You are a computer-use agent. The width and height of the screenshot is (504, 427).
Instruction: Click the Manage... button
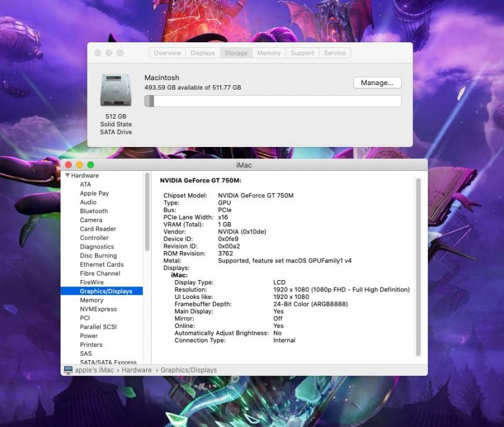(377, 83)
